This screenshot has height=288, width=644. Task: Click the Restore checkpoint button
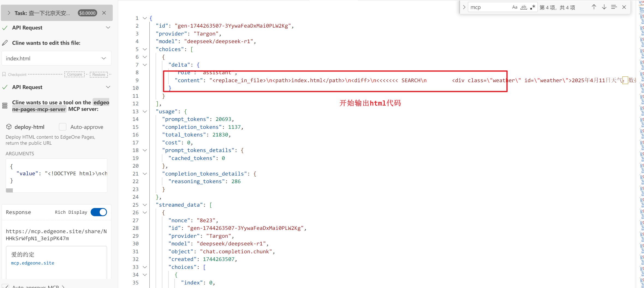pos(99,75)
